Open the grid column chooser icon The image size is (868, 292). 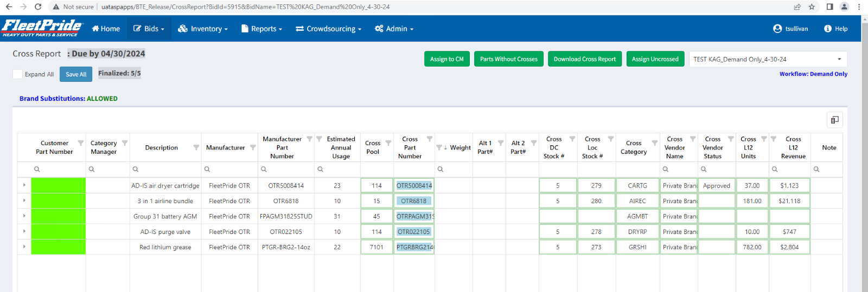834,120
